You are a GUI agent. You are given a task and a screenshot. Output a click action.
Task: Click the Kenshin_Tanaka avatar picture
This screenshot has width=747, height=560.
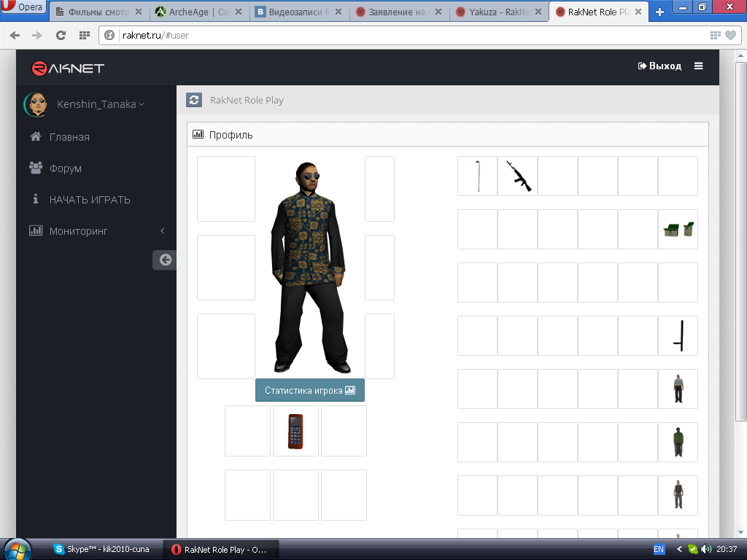pyautogui.click(x=36, y=104)
